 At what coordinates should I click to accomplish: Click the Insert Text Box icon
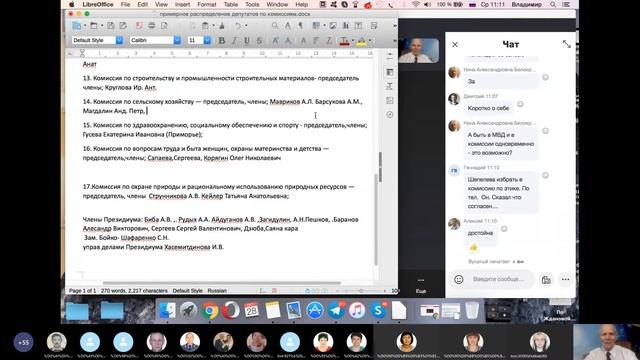click(x=358, y=26)
